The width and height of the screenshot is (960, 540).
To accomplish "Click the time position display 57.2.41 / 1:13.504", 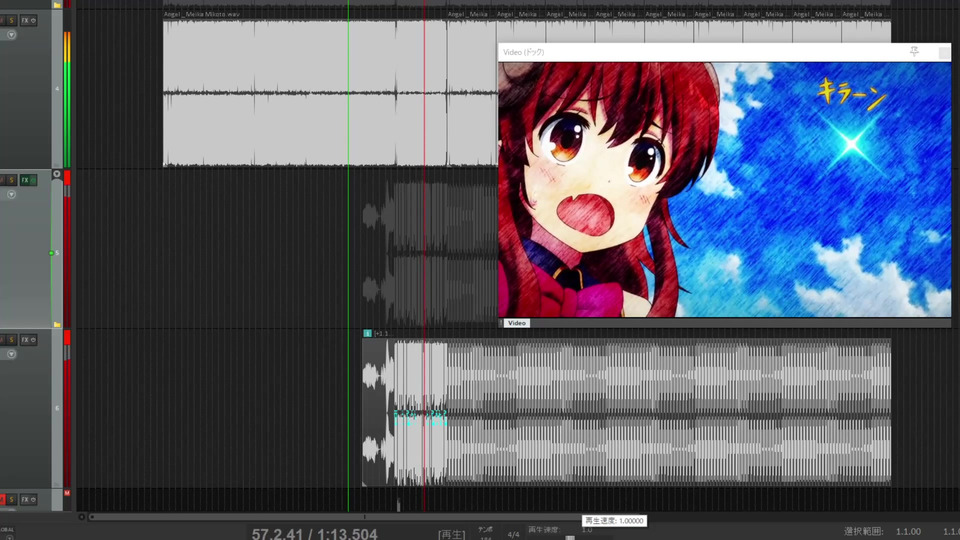I will point(314,533).
